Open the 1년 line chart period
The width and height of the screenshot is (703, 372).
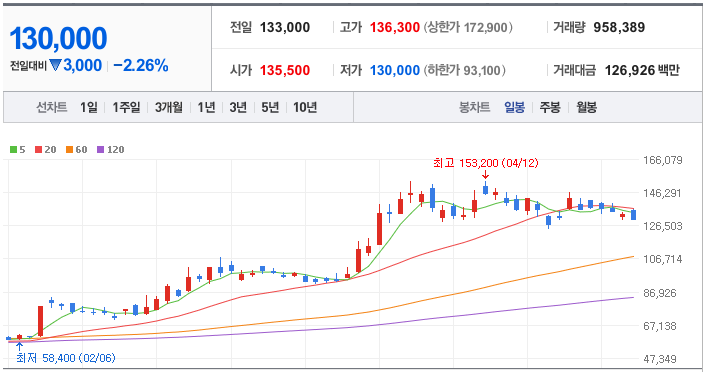click(206, 108)
